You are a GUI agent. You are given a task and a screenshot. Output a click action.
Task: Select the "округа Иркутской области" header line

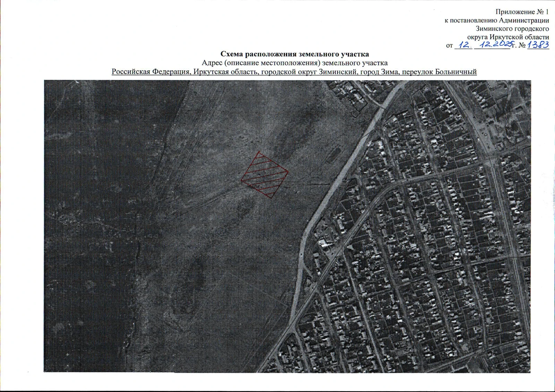click(x=508, y=37)
